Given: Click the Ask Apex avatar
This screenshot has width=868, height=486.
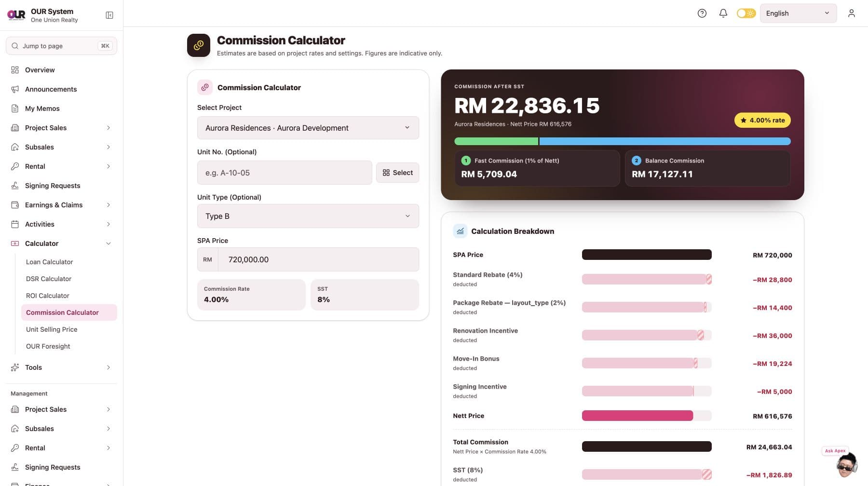Looking at the screenshot, I should coord(847,465).
